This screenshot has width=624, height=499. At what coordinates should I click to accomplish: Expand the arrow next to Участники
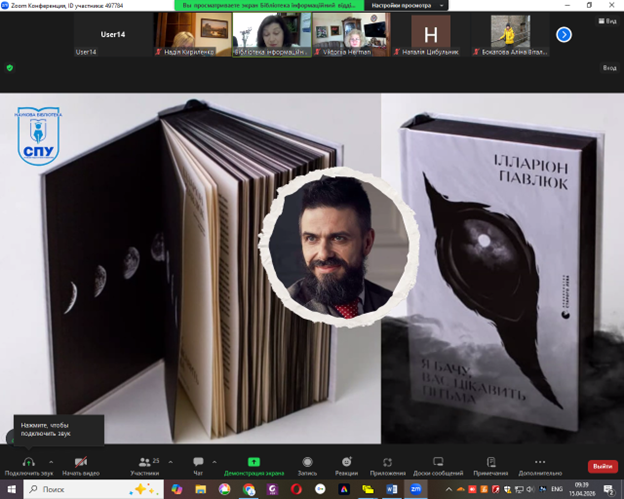pos(170,460)
